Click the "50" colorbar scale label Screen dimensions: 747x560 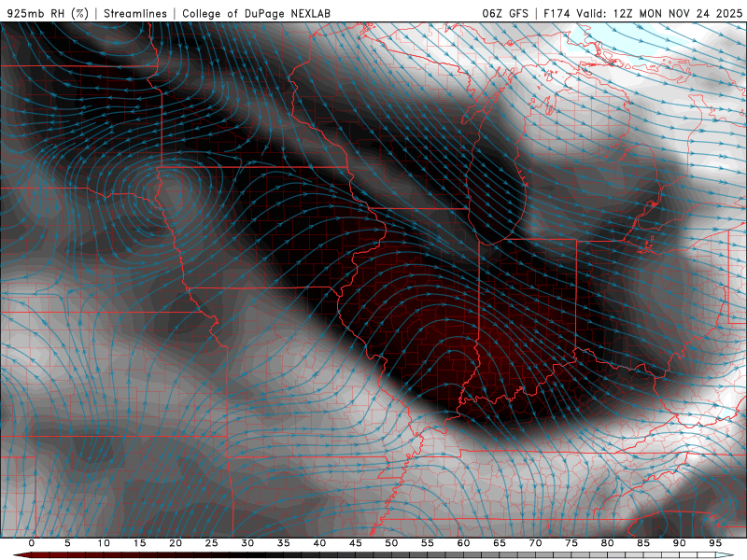pos(391,543)
